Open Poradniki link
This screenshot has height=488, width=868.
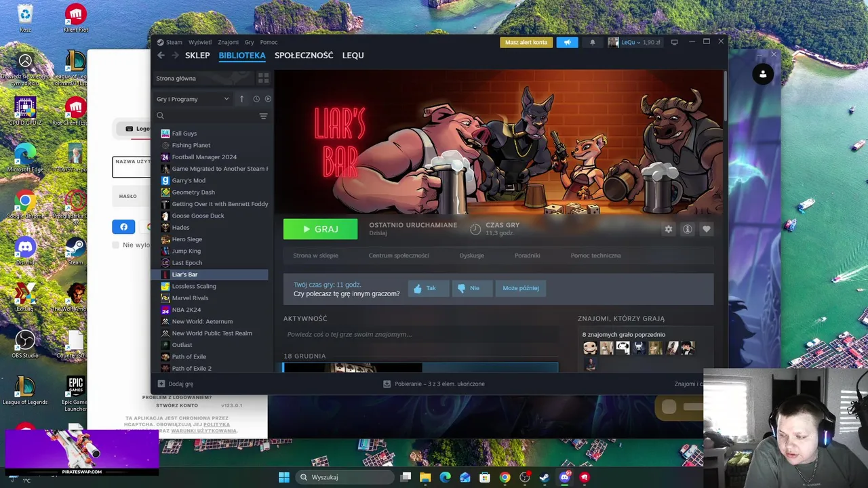[528, 256]
